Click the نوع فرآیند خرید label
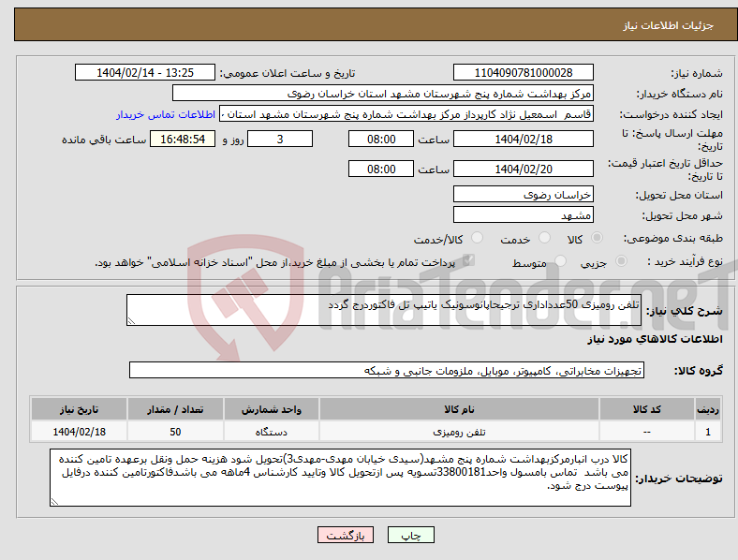 (685, 261)
